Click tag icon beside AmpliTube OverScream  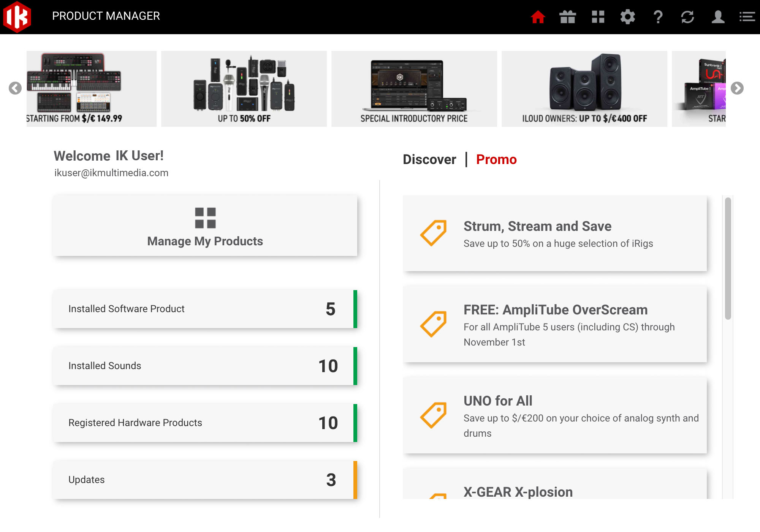pos(433,324)
